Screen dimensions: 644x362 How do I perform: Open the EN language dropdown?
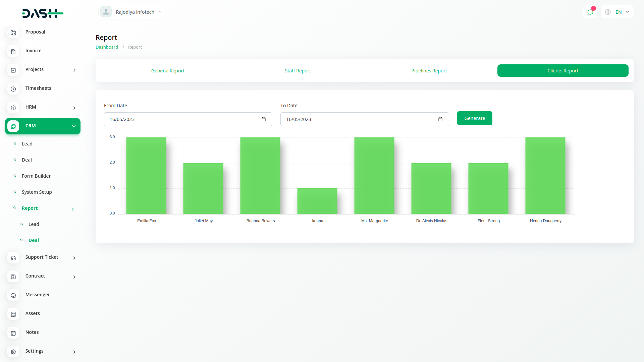[x=618, y=12]
